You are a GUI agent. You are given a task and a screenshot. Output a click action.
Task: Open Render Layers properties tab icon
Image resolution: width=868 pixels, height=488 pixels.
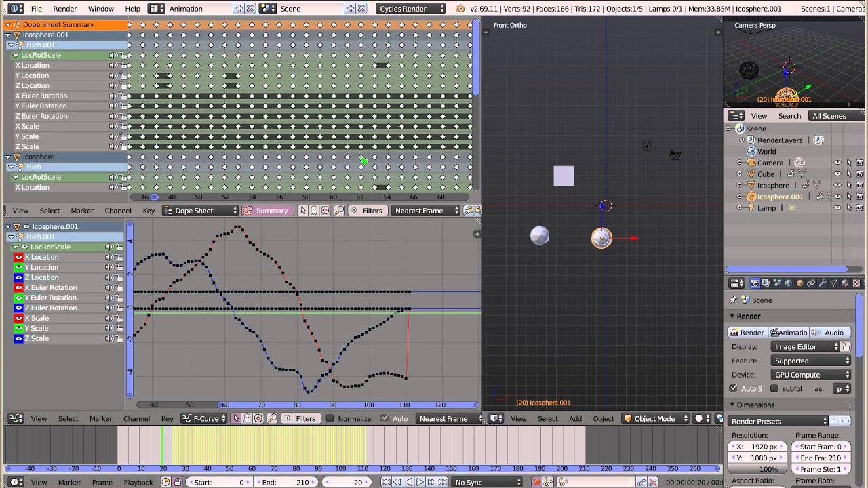click(766, 283)
